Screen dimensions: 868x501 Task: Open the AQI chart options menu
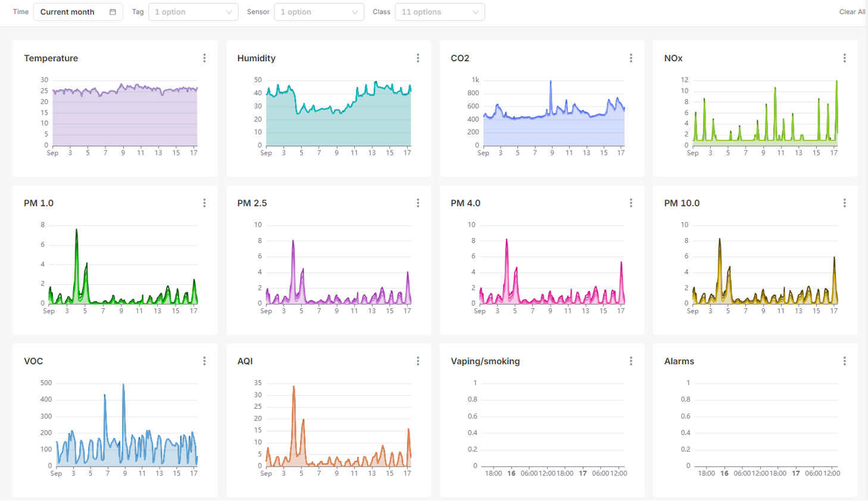click(418, 361)
